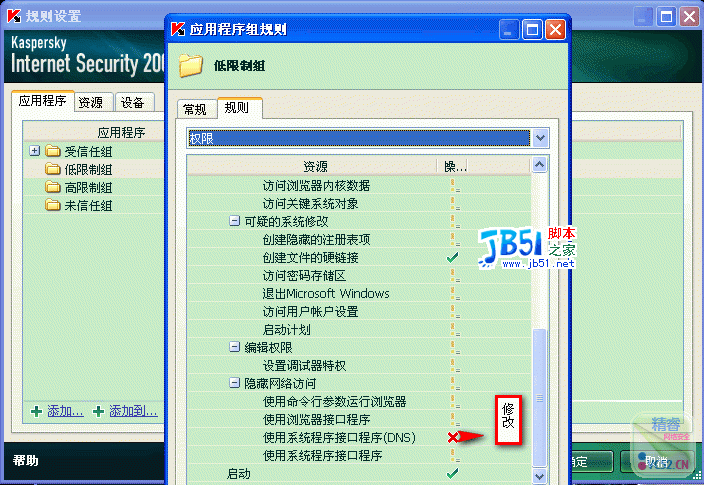
Task: Collapse the 编辑权限 group
Action: coord(234,346)
